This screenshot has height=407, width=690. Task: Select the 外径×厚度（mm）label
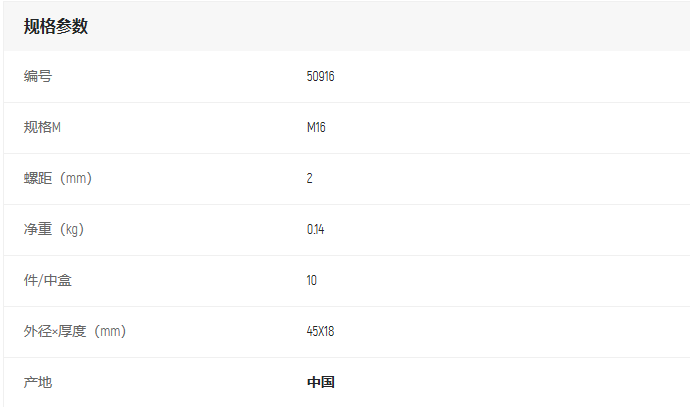click(x=75, y=331)
